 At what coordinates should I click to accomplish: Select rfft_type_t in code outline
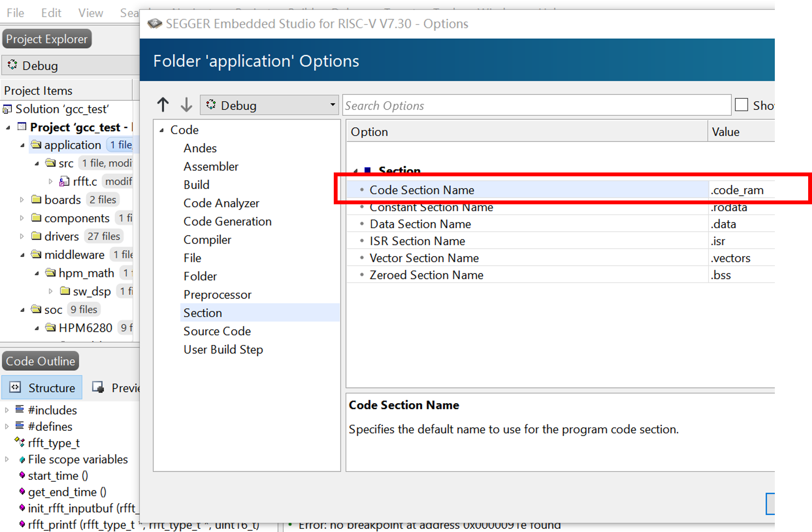tap(54, 443)
